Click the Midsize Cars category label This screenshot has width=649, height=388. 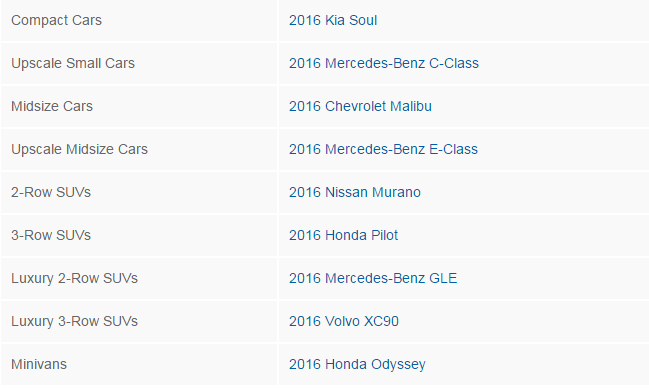pyautogui.click(x=52, y=106)
